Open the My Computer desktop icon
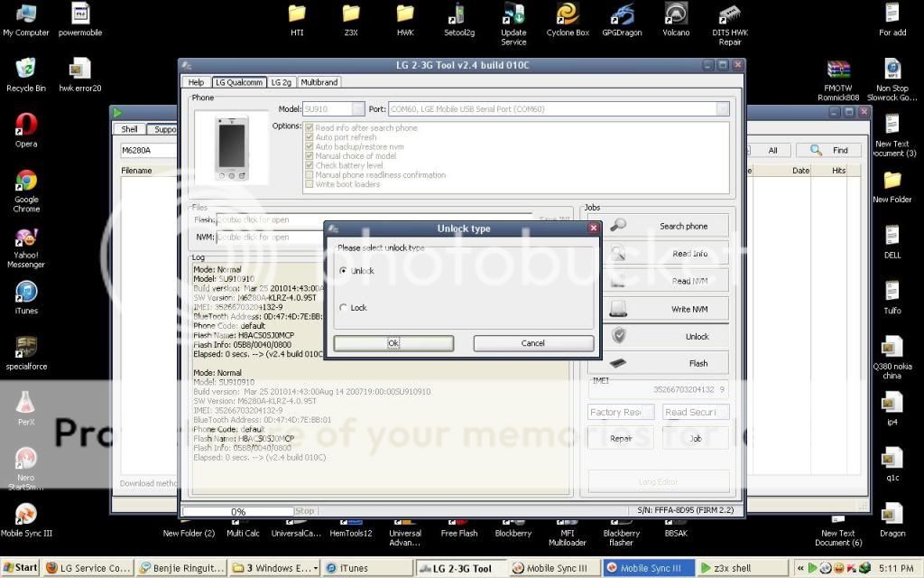The width and height of the screenshot is (924, 578). click(x=26, y=22)
